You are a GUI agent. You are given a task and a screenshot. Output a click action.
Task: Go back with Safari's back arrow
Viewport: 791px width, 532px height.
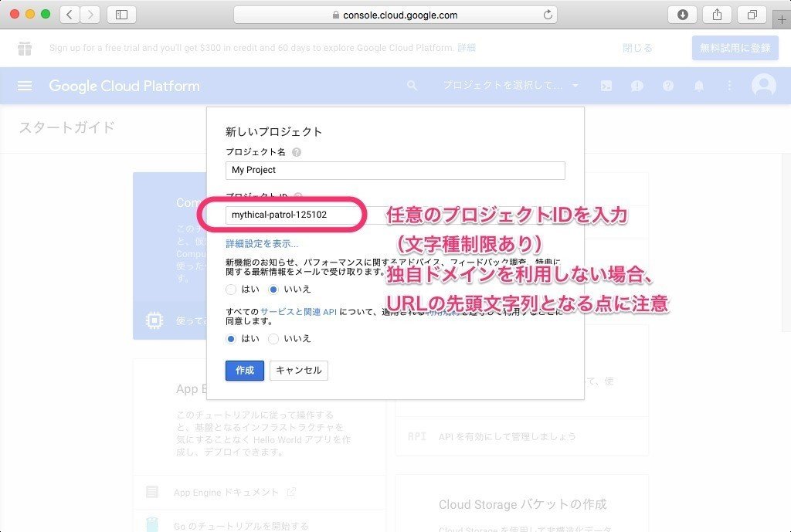coord(70,15)
